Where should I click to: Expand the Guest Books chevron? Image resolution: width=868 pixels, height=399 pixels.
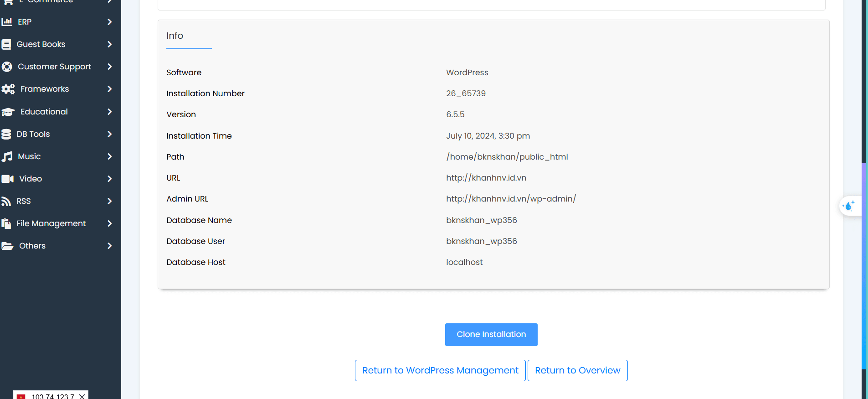pyautogui.click(x=109, y=44)
